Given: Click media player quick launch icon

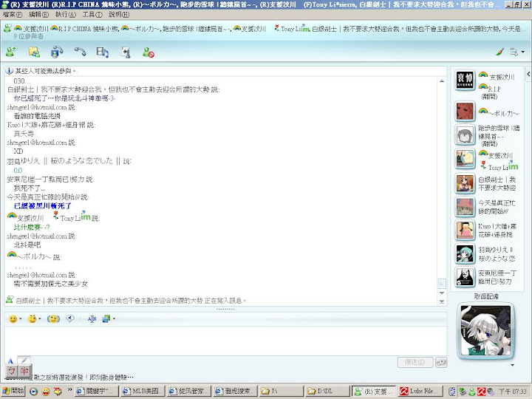Looking at the screenshot, I should coord(33,391).
